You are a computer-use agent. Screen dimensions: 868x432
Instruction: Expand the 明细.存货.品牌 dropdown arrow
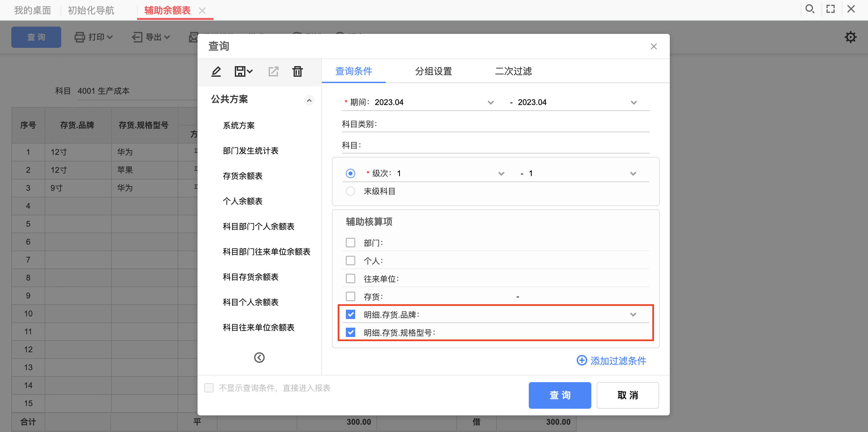(x=633, y=314)
